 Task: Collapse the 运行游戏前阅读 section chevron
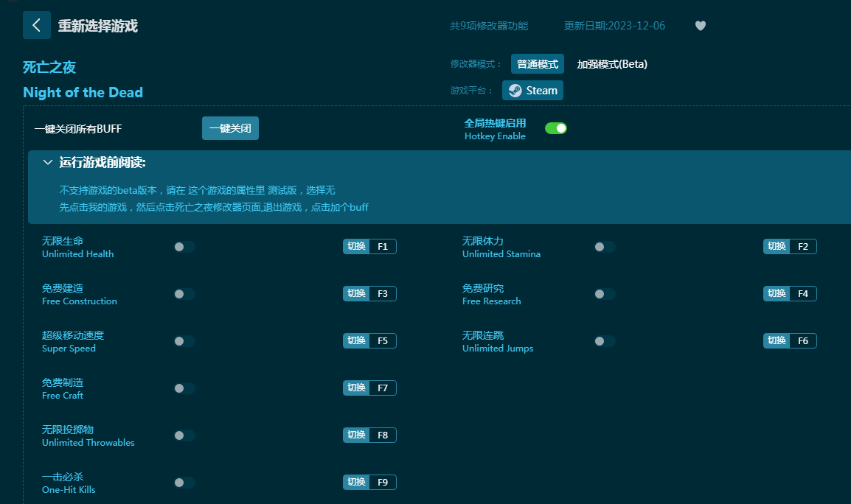(48, 162)
